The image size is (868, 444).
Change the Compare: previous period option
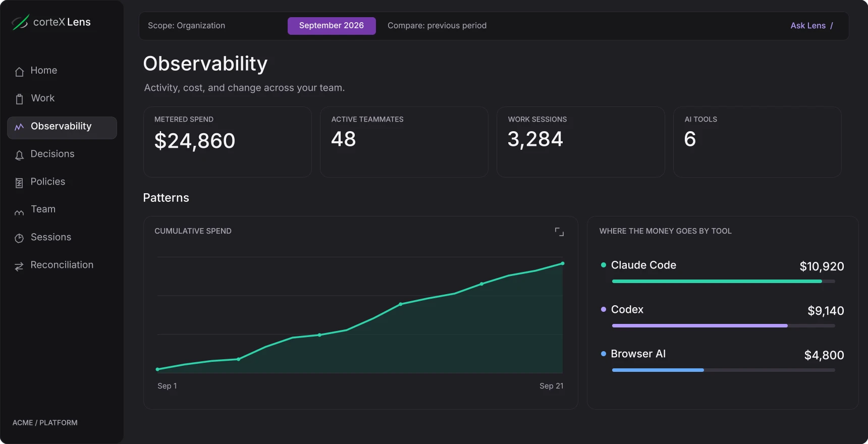click(437, 26)
